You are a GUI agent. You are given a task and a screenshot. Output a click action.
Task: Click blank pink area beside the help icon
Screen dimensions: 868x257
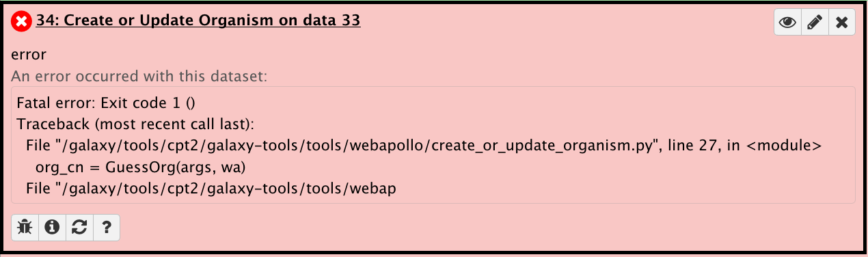point(478,228)
